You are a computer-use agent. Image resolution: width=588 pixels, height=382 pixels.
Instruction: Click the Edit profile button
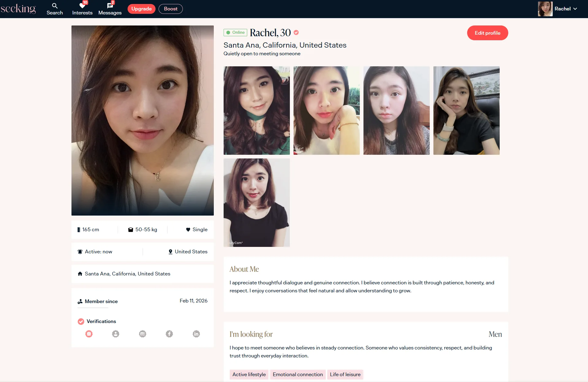487,33
